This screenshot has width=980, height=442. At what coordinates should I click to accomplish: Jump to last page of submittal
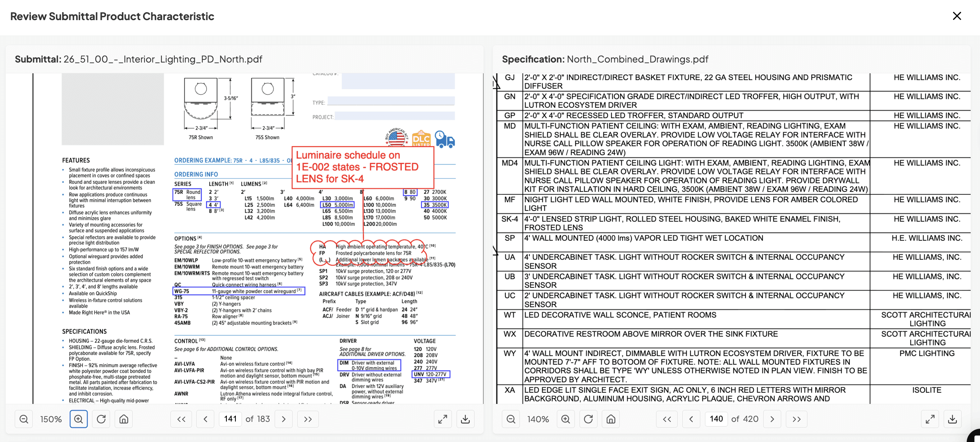pos(308,419)
